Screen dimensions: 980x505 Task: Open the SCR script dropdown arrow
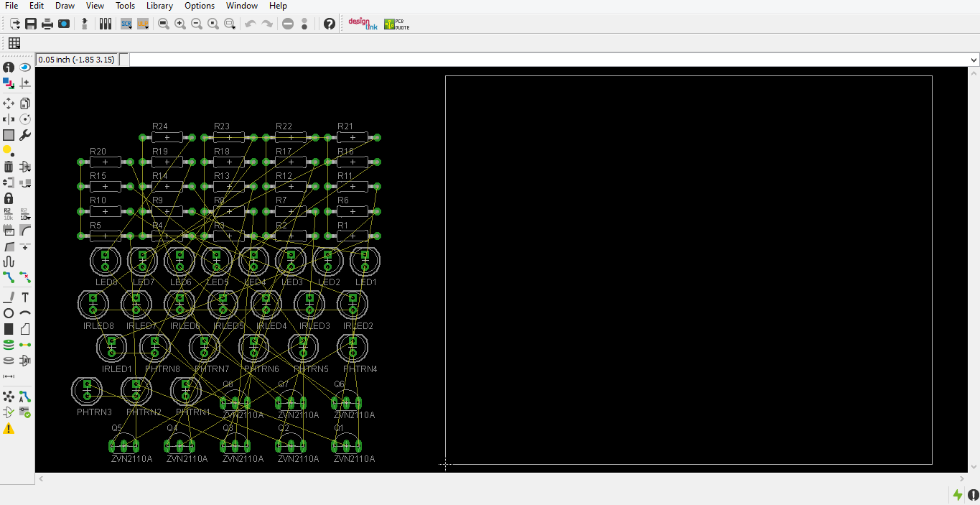[129, 27]
